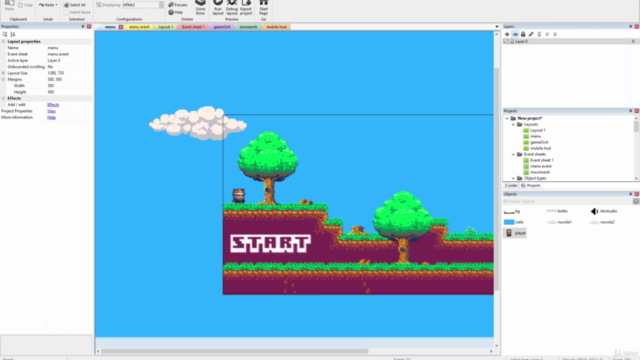The height and width of the screenshot is (360, 640).
Task: Collapse the Margins property
Action: tap(3, 80)
